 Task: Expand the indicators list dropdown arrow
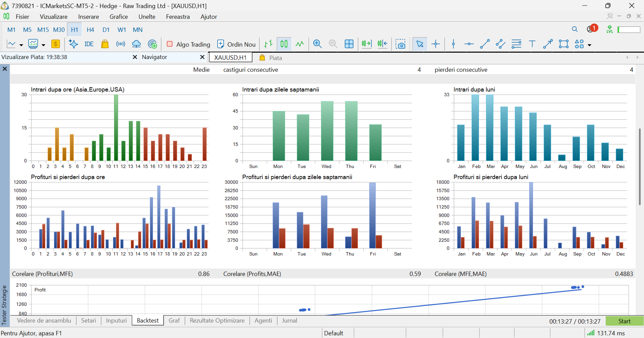[x=43, y=45]
